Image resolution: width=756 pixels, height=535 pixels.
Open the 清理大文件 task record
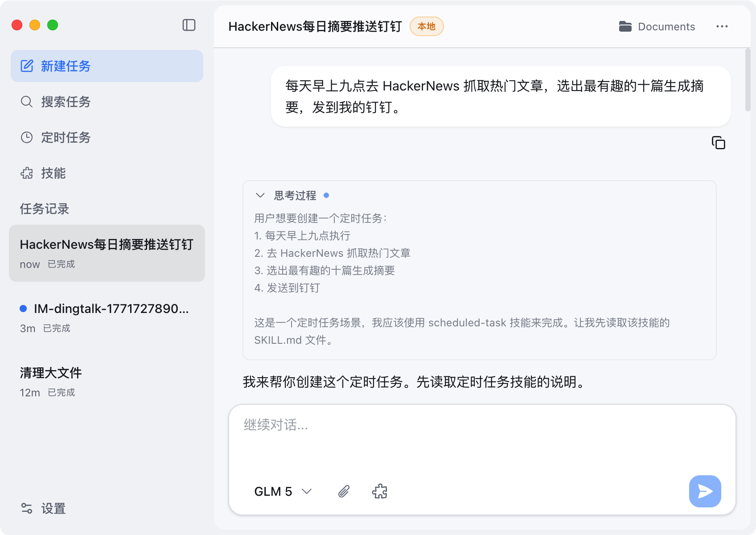pyautogui.click(x=107, y=382)
